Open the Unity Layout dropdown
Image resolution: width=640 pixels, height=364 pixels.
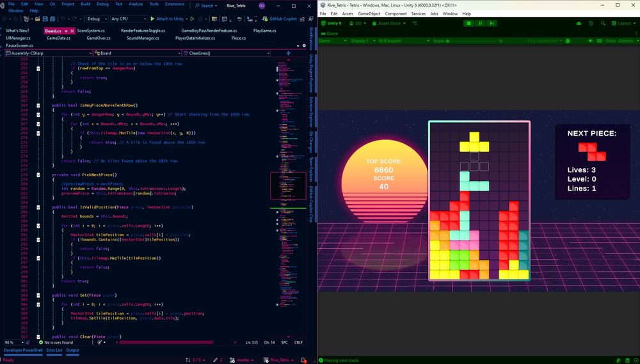click(625, 23)
